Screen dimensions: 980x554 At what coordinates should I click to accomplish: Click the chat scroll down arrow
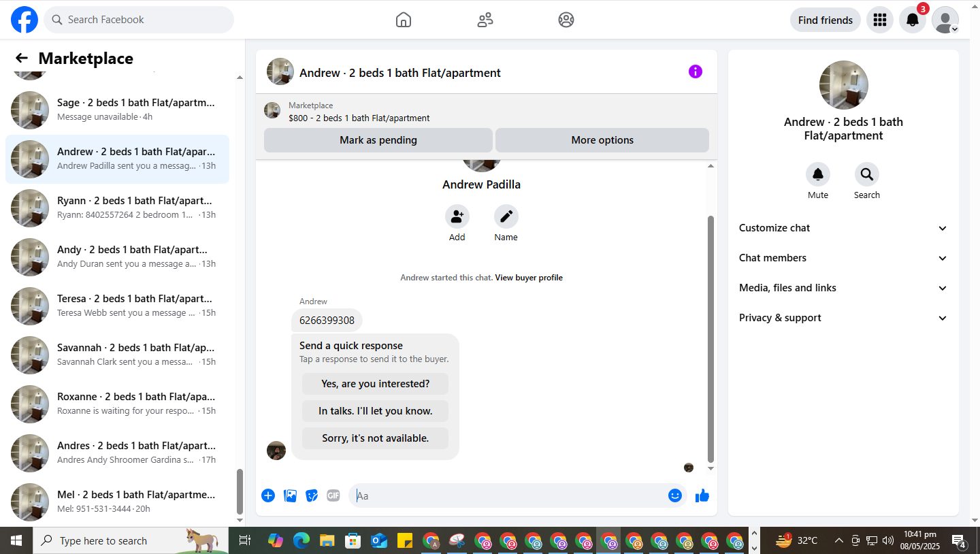(x=711, y=469)
